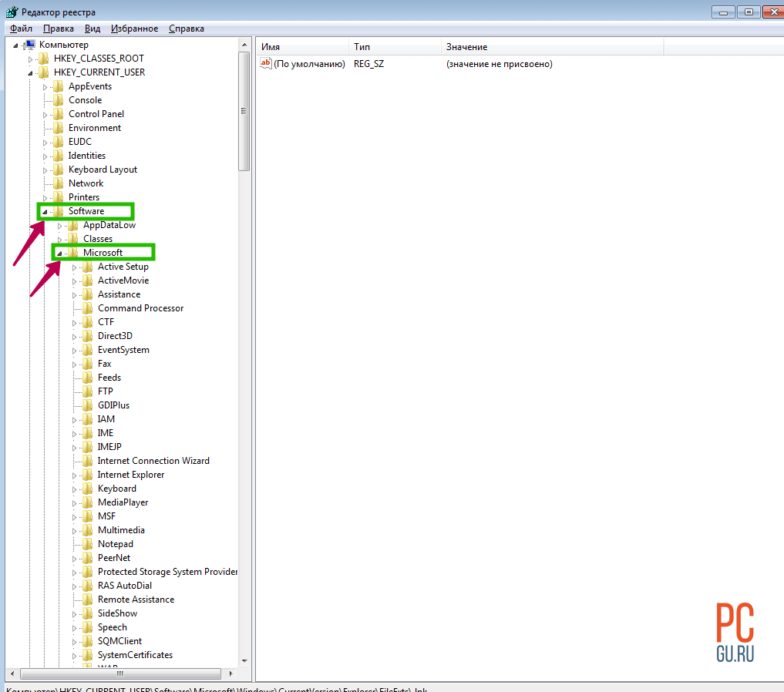Viewport: 784px width, 692px height.
Task: Click the Direct3D folder icon
Action: pyautogui.click(x=87, y=336)
